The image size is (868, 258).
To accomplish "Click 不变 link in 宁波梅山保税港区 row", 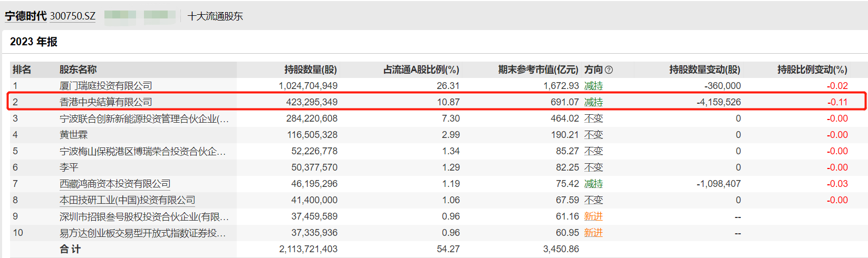I will point(594,151).
